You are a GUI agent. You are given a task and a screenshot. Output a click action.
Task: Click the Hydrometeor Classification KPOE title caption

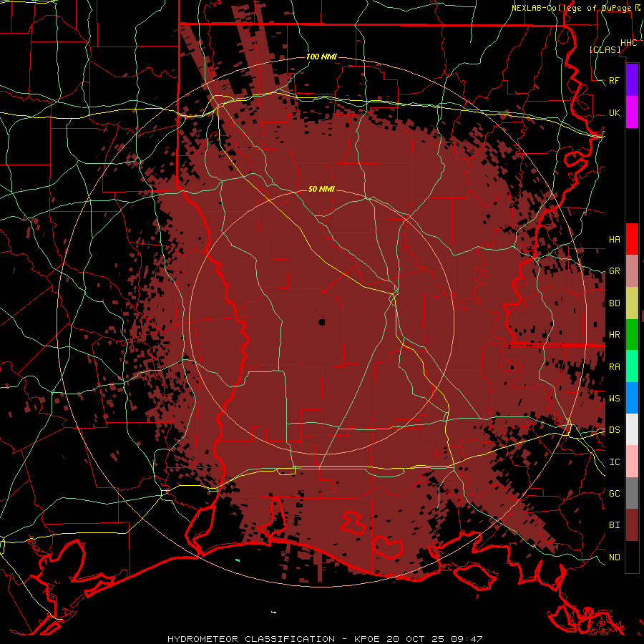tap(325, 639)
